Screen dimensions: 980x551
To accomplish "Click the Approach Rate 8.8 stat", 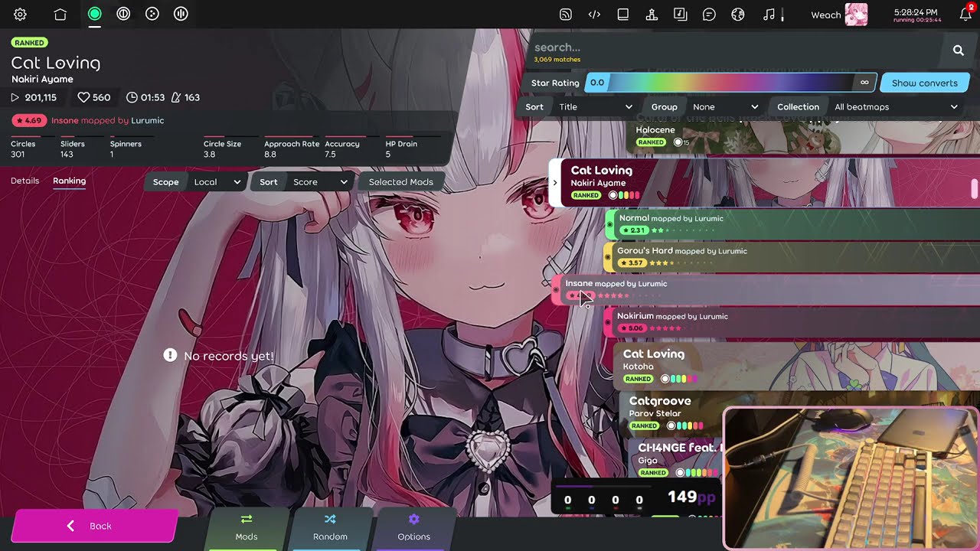I will (292, 148).
